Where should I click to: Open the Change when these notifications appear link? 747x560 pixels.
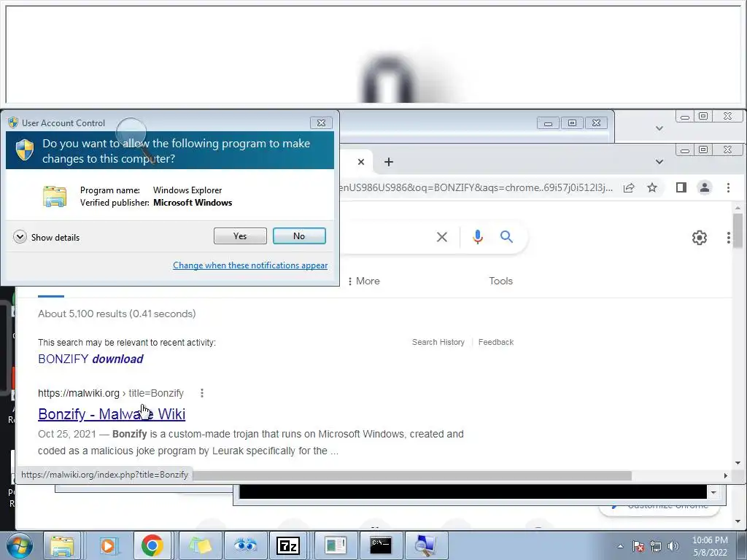coord(250,265)
